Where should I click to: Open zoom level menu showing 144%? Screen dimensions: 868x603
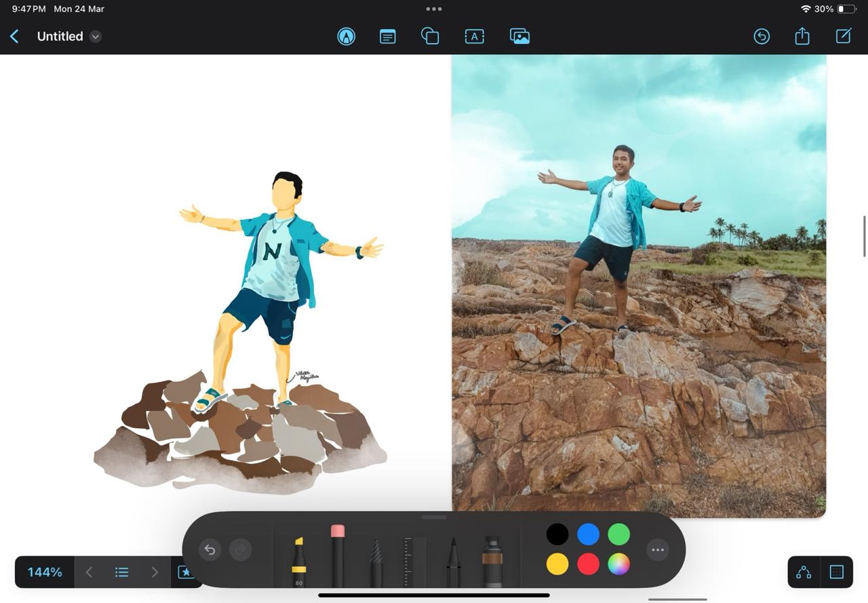pyautogui.click(x=45, y=572)
